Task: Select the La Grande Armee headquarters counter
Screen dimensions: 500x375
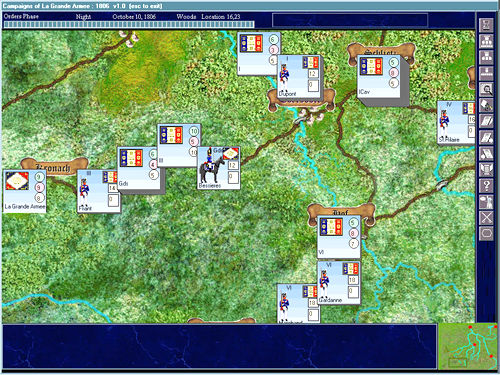Action: 25,191
